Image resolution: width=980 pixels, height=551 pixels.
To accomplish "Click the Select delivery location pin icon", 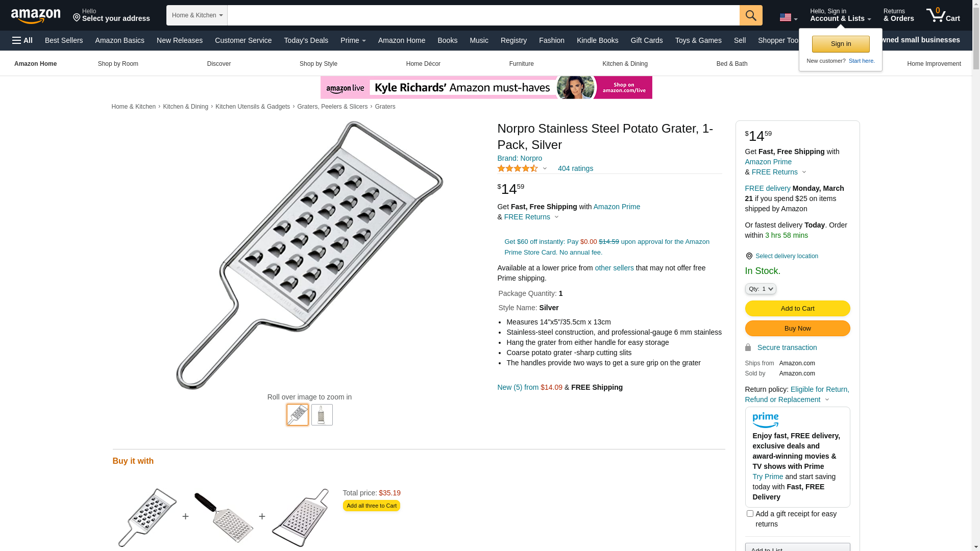I will tap(749, 256).
